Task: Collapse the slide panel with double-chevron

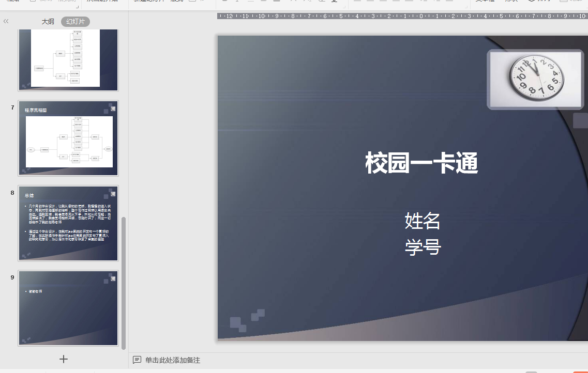Action: tap(6, 21)
